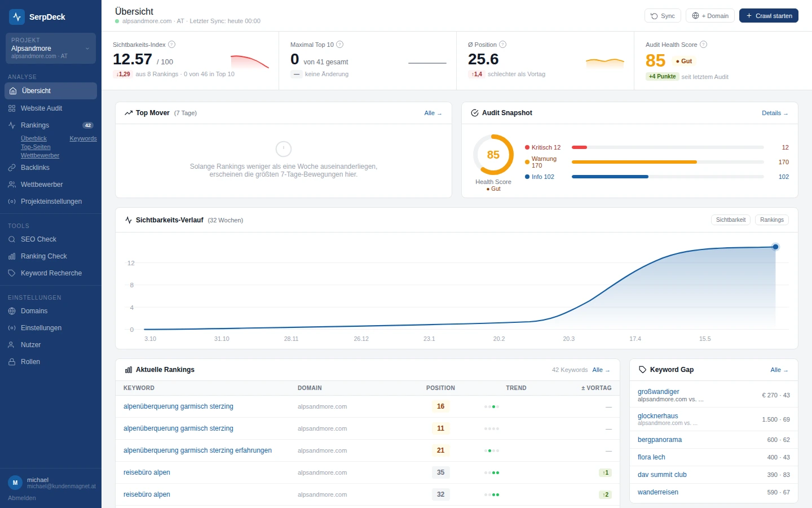This screenshot has height=508, width=812.
Task: Click the Maximal Top 10 help icon
Action: 339,45
